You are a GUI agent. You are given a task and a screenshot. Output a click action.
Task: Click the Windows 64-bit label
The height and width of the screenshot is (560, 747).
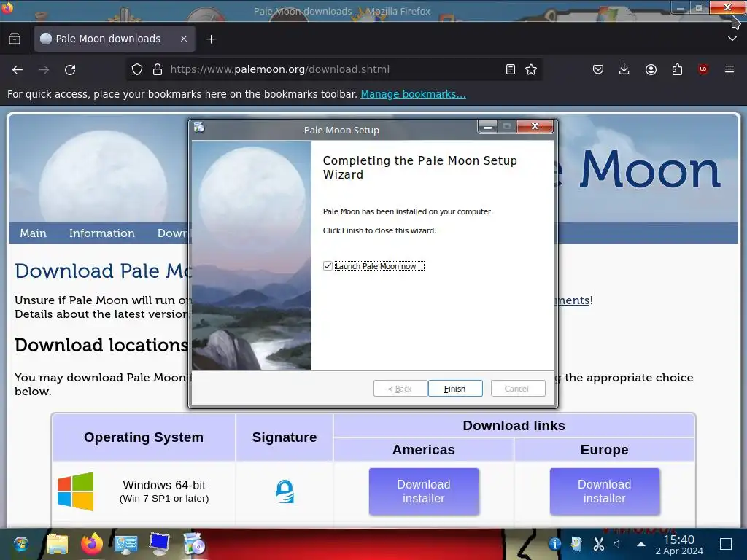coord(164,485)
